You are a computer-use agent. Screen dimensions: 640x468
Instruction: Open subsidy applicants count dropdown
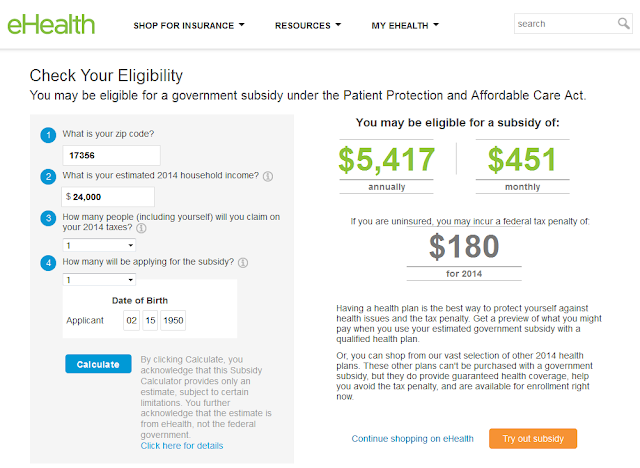[x=99, y=280]
